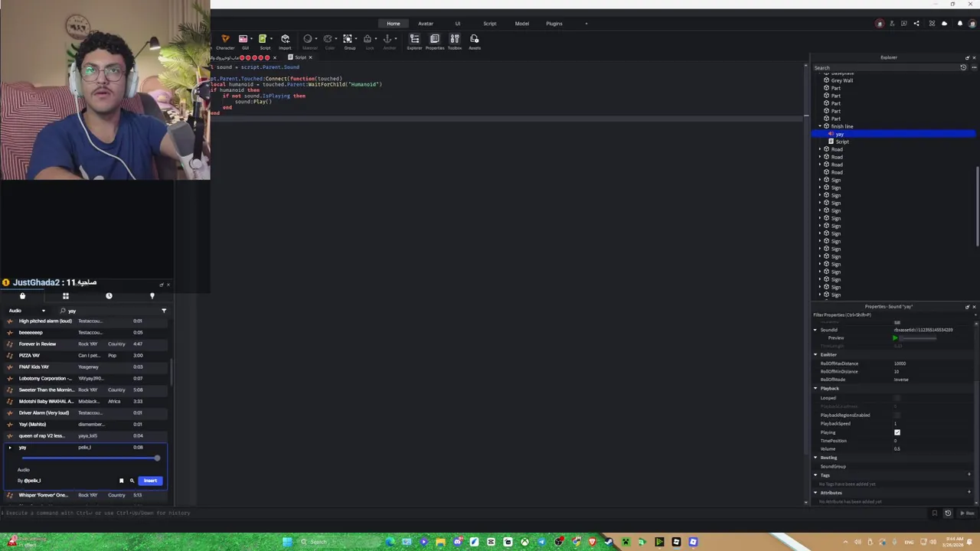Collapse the finish line tree item

click(820, 126)
